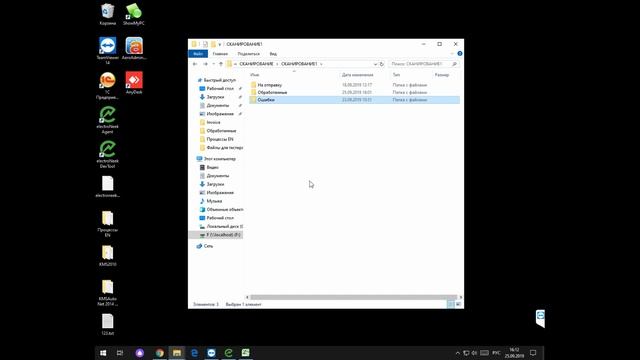Image resolution: width=640 pixels, height=360 pixels.
Task: Open the AnyDesk desktop shortcut
Action: [x=134, y=83]
